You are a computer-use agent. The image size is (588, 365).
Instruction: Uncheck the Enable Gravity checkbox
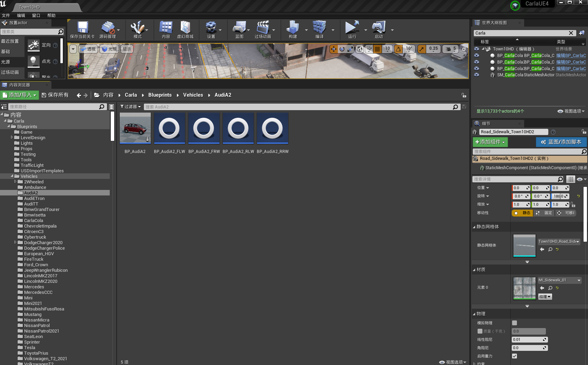tap(514, 356)
